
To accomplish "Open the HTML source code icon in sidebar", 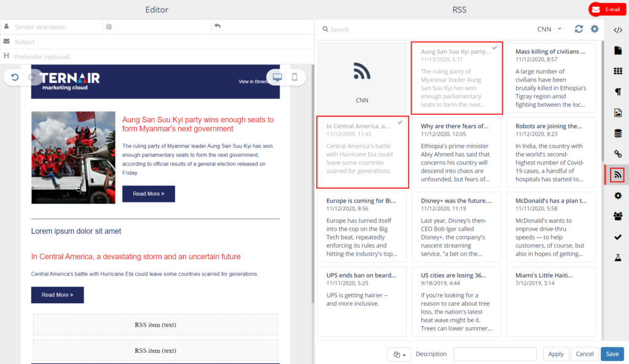I will tap(618, 30).
